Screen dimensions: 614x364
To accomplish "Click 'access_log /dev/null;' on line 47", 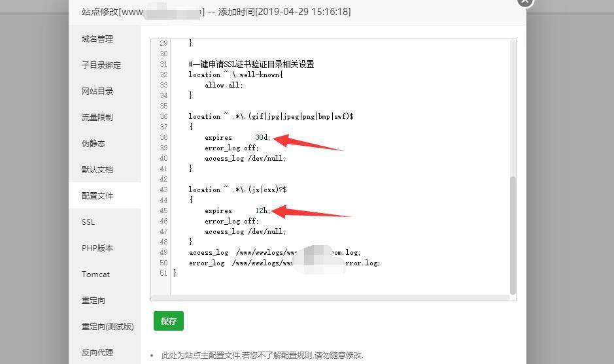I will (245, 232).
